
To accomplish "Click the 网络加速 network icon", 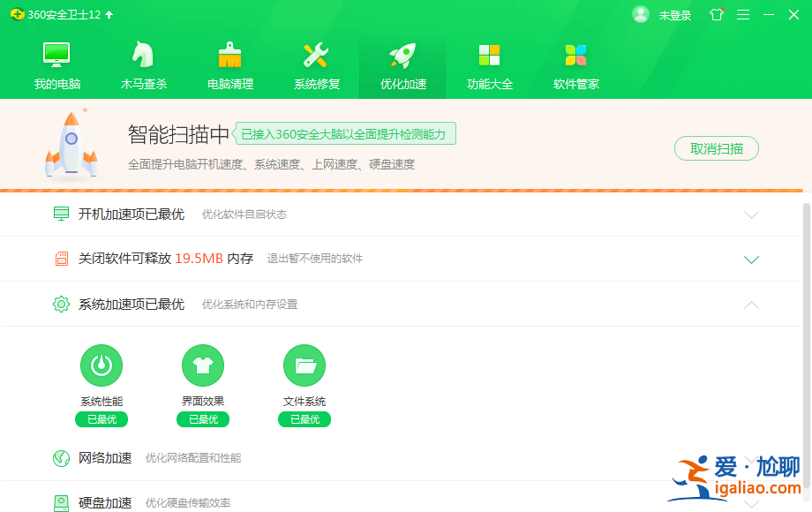I will point(61,458).
